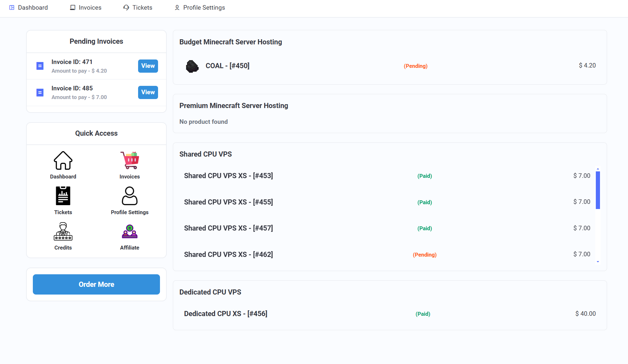Screen dimensions: 628x364
Task: Click the $ 4.20 price of COAL product
Action: (x=587, y=65)
